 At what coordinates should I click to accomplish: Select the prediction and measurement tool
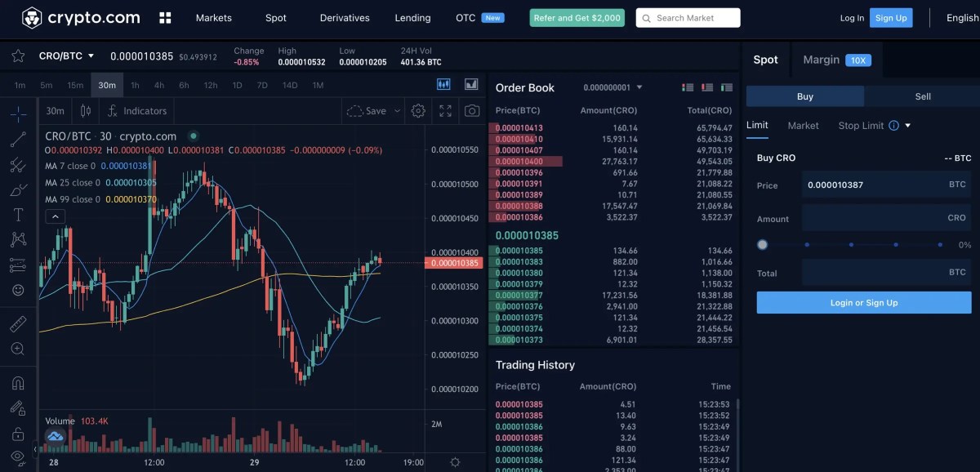click(x=18, y=265)
